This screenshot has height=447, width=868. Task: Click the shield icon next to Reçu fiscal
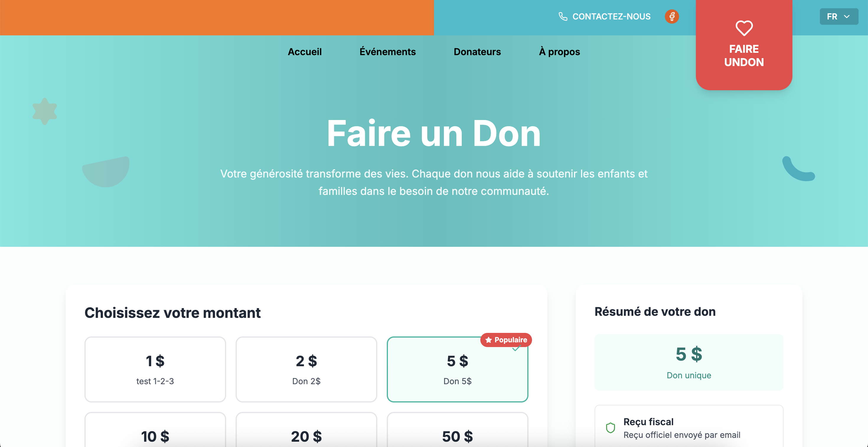point(610,428)
